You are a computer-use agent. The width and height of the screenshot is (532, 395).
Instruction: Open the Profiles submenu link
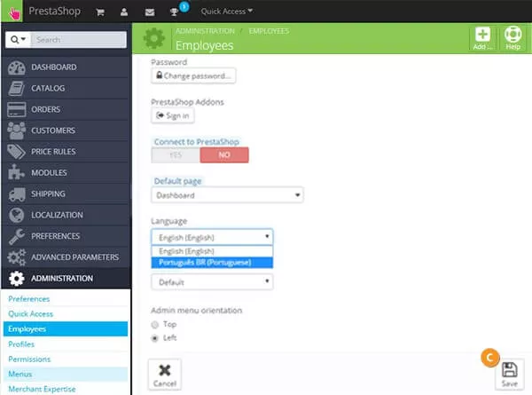pos(21,344)
